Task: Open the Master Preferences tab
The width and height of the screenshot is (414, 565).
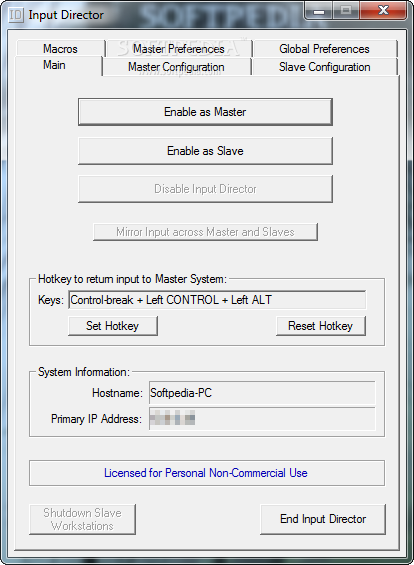Action: pos(179,49)
